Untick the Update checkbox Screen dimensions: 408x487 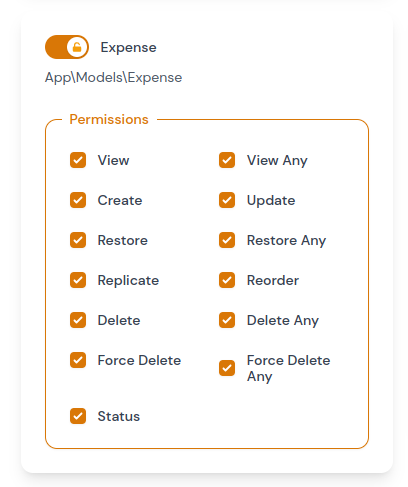(227, 200)
